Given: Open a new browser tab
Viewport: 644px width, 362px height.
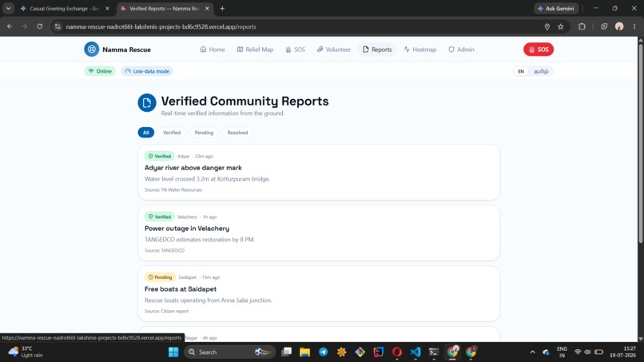Looking at the screenshot, I should coord(222,8).
